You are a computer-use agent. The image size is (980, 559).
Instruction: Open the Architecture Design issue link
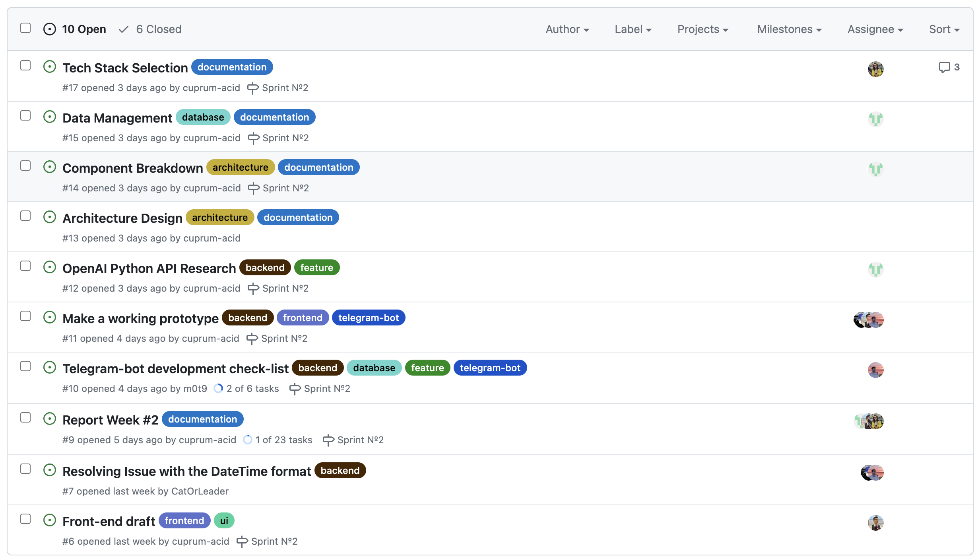tap(122, 218)
